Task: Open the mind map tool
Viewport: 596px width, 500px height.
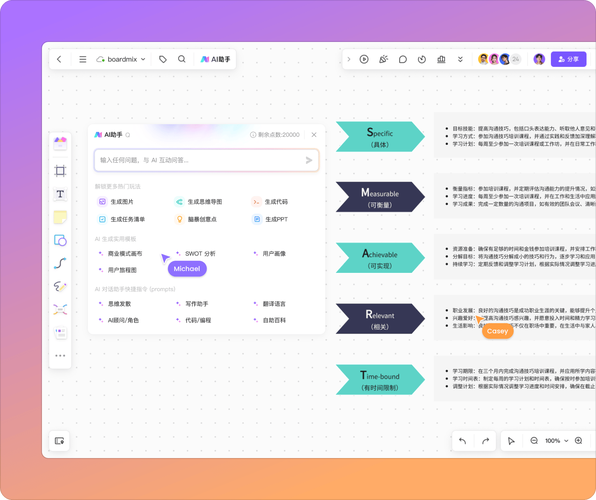Action: click(60, 310)
